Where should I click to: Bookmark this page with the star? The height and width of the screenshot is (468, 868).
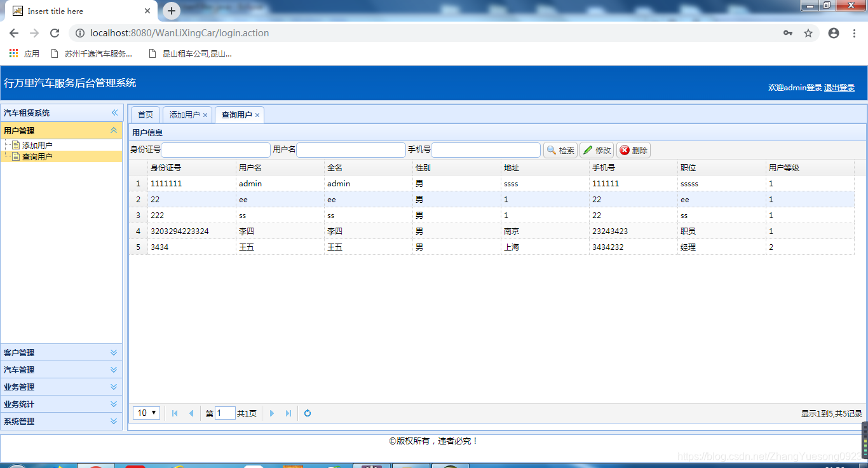coord(808,33)
